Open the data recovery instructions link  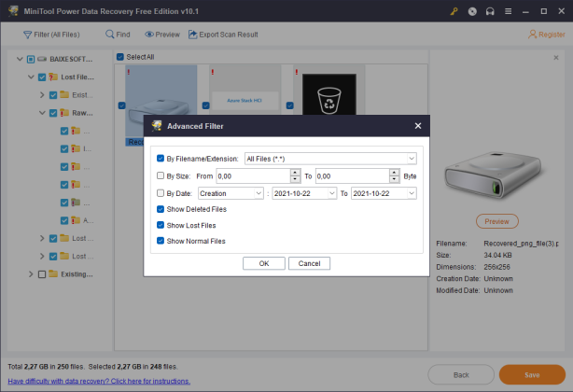[99, 381]
